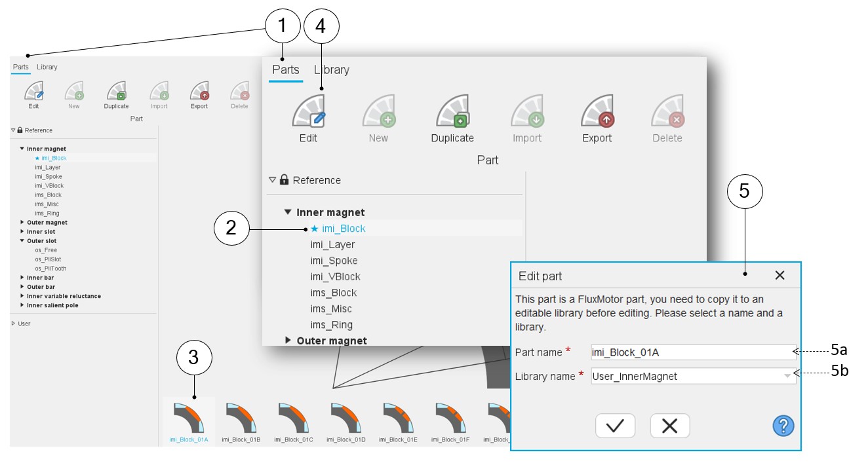Open the Library name dropdown
Screen dimensions: 868x465
(693, 376)
